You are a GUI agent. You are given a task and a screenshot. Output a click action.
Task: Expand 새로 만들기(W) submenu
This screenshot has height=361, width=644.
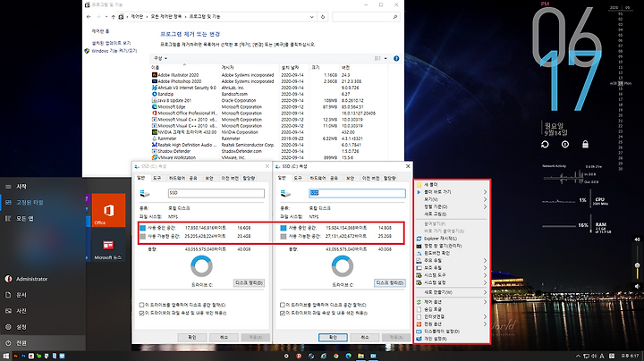(x=452, y=292)
